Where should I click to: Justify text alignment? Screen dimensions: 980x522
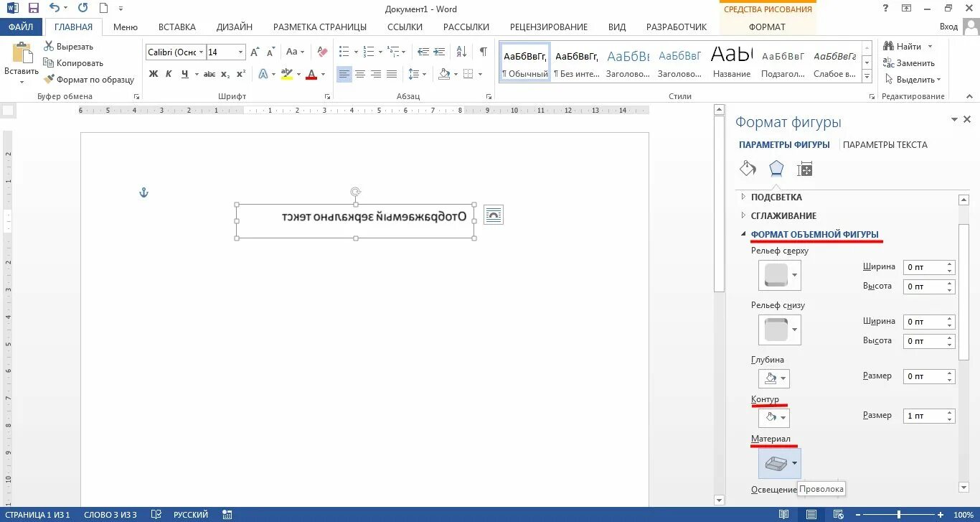(392, 74)
